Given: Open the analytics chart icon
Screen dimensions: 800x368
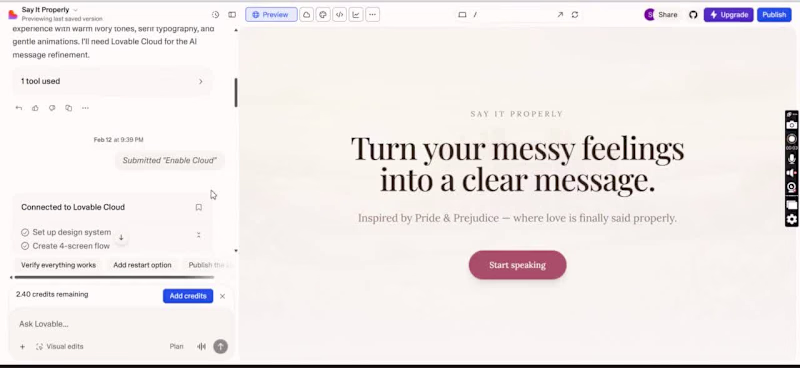Looking at the screenshot, I should click(x=356, y=15).
